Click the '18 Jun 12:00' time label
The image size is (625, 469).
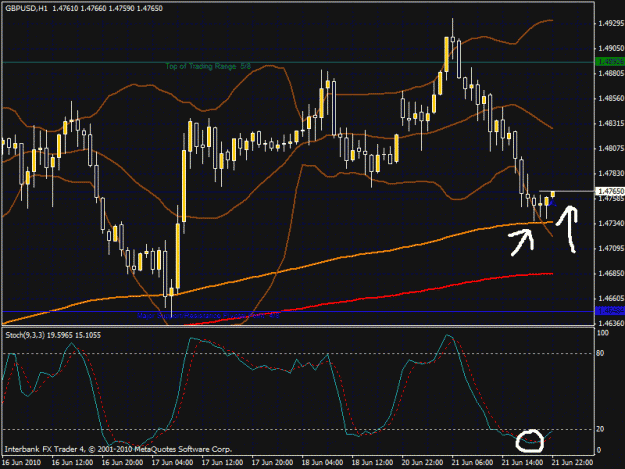[372, 463]
